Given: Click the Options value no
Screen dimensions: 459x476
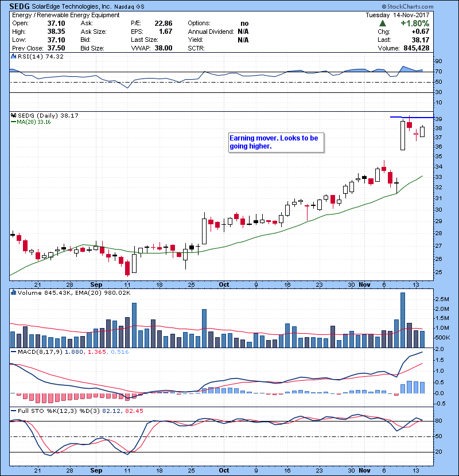Looking at the screenshot, I should pos(244,24).
